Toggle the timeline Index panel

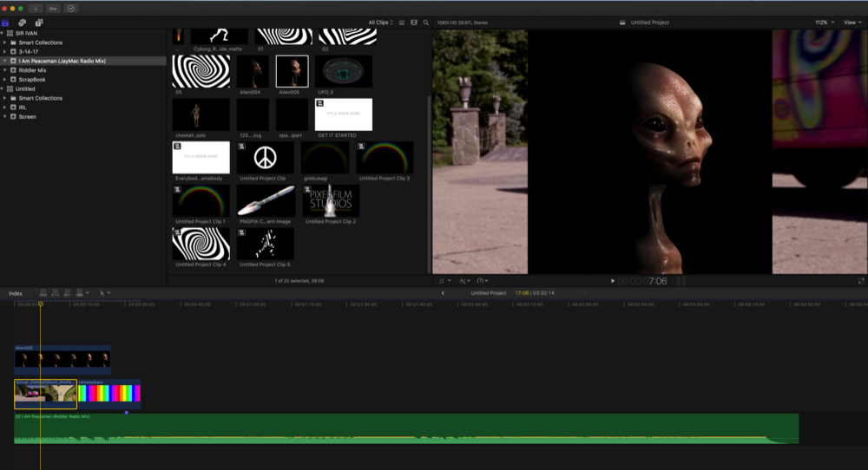(x=16, y=293)
